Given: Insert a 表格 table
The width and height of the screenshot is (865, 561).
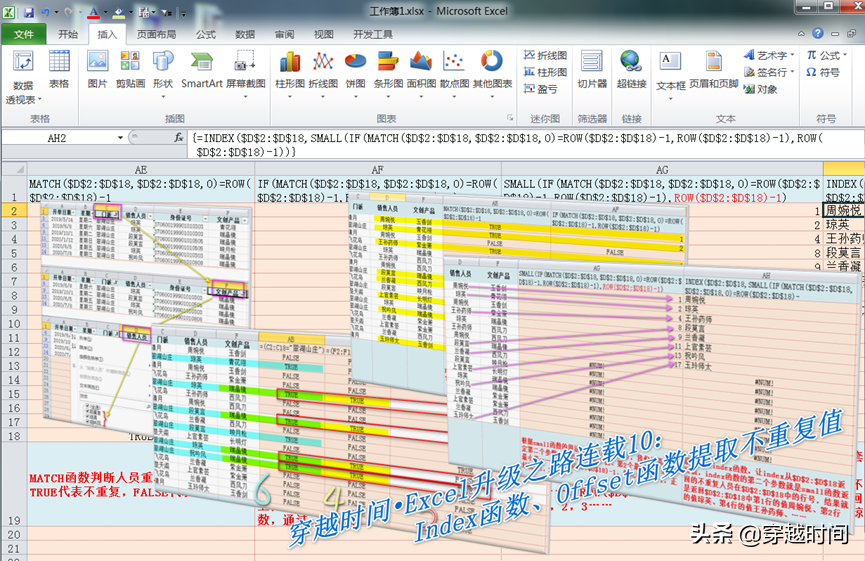Looking at the screenshot, I should (59, 69).
